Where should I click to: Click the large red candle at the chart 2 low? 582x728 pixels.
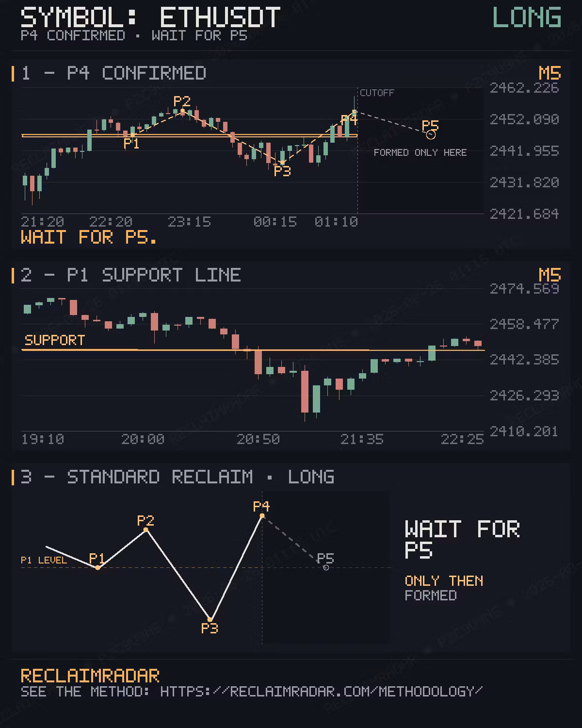coord(305,392)
